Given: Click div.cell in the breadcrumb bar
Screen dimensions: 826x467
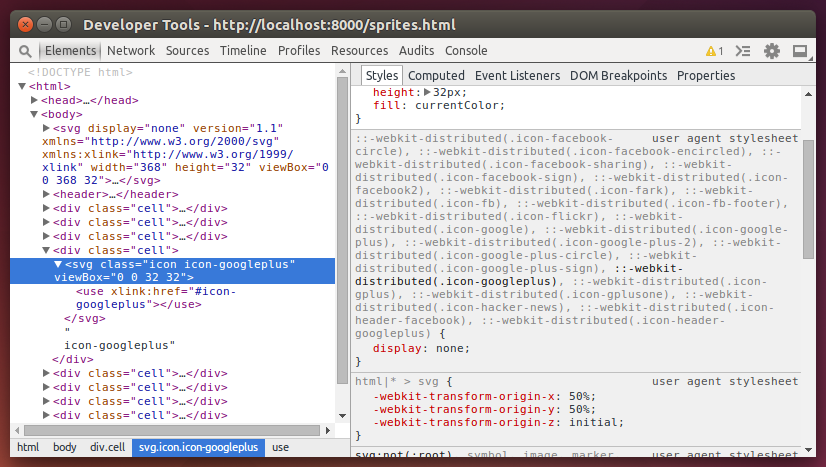Looking at the screenshot, I should 107,447.
